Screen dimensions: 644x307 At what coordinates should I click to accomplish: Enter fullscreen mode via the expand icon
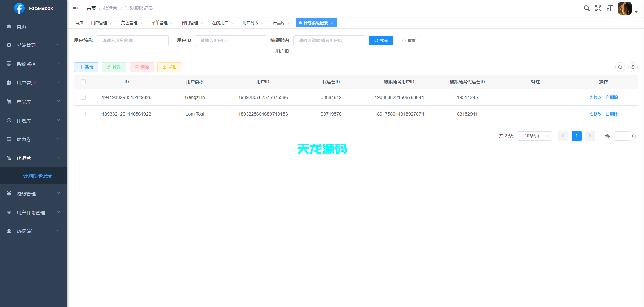click(x=598, y=8)
